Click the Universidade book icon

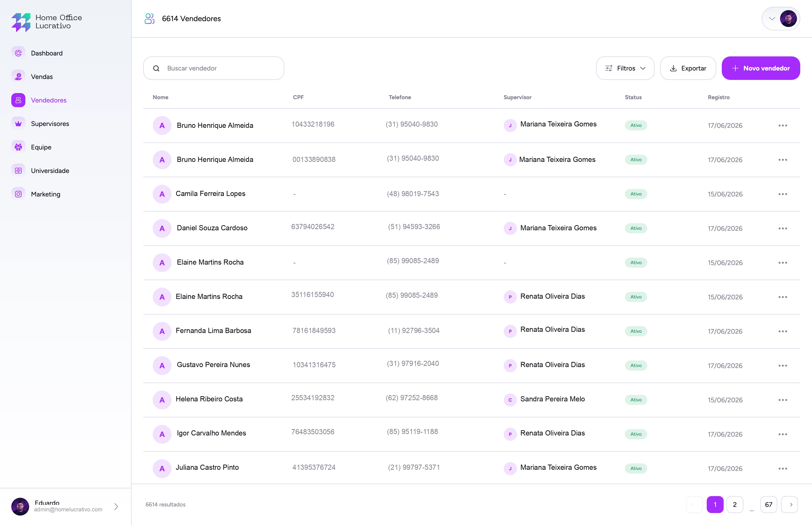click(x=18, y=171)
